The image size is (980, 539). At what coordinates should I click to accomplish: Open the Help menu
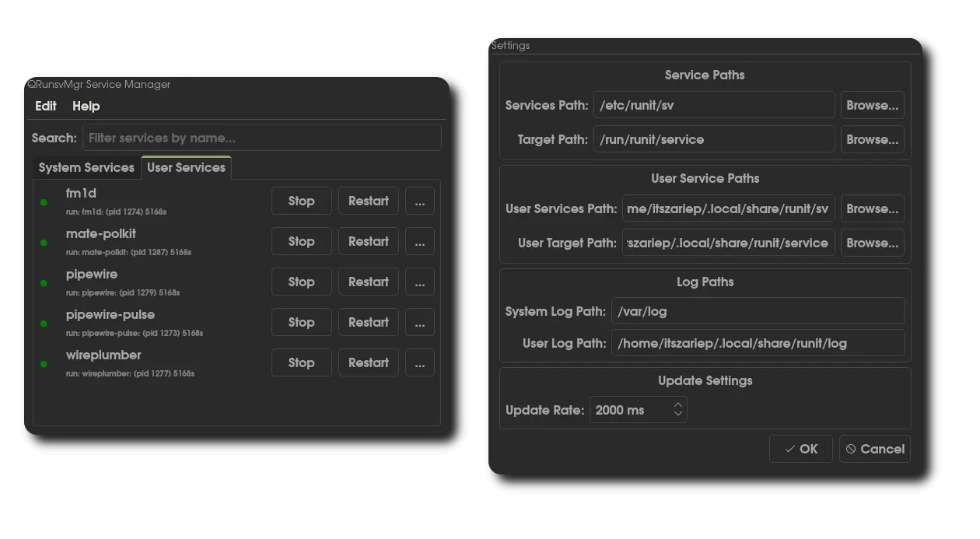[x=86, y=107]
